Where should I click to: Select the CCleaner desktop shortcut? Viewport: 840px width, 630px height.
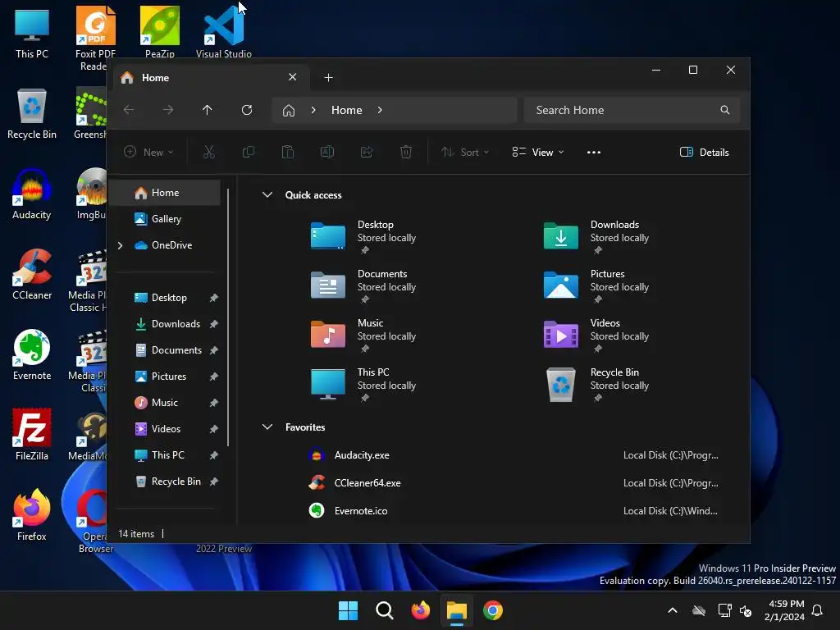coord(32,274)
